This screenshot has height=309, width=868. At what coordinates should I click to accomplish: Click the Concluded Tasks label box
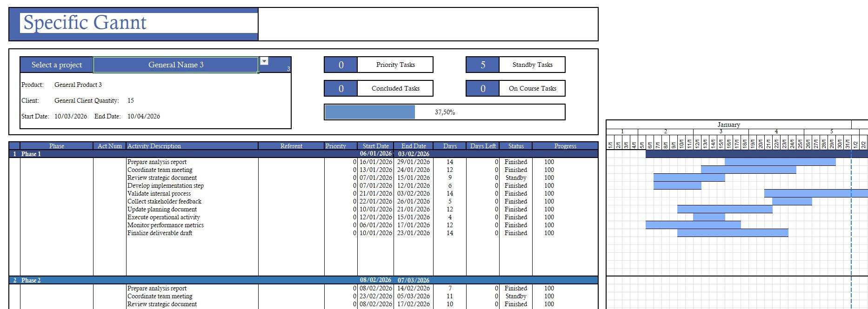click(395, 88)
